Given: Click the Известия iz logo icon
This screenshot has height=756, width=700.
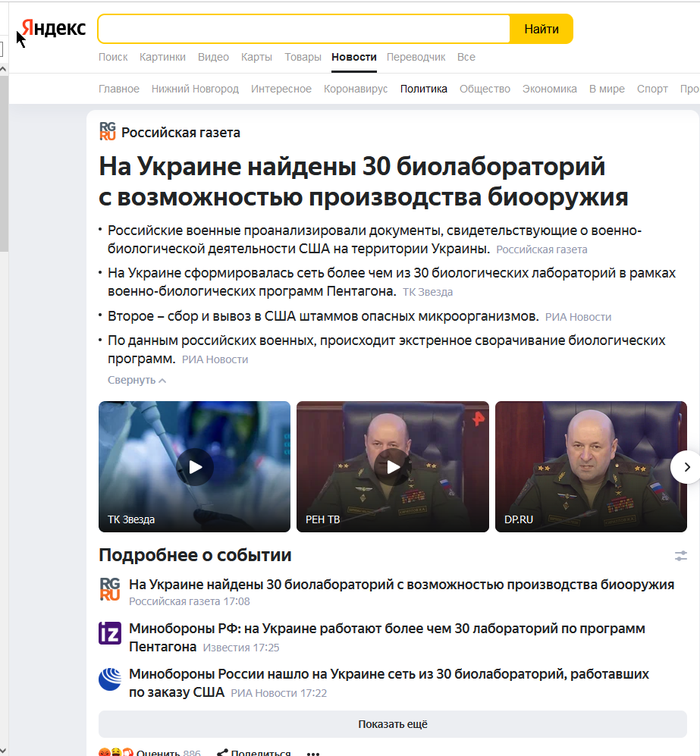Looking at the screenshot, I should [x=110, y=633].
